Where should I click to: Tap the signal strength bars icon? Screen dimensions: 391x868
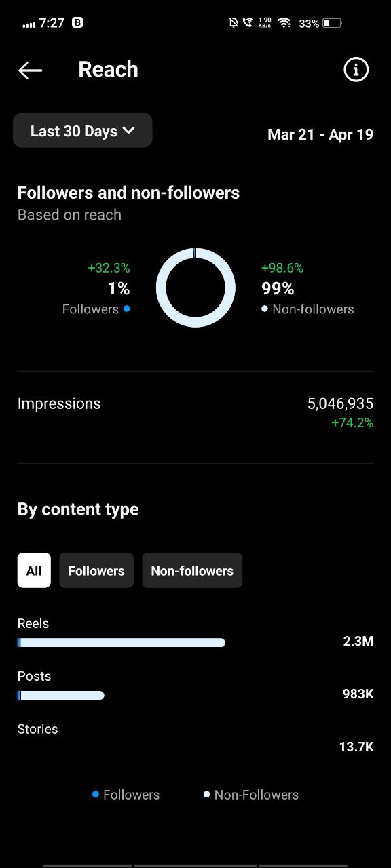coord(29,24)
